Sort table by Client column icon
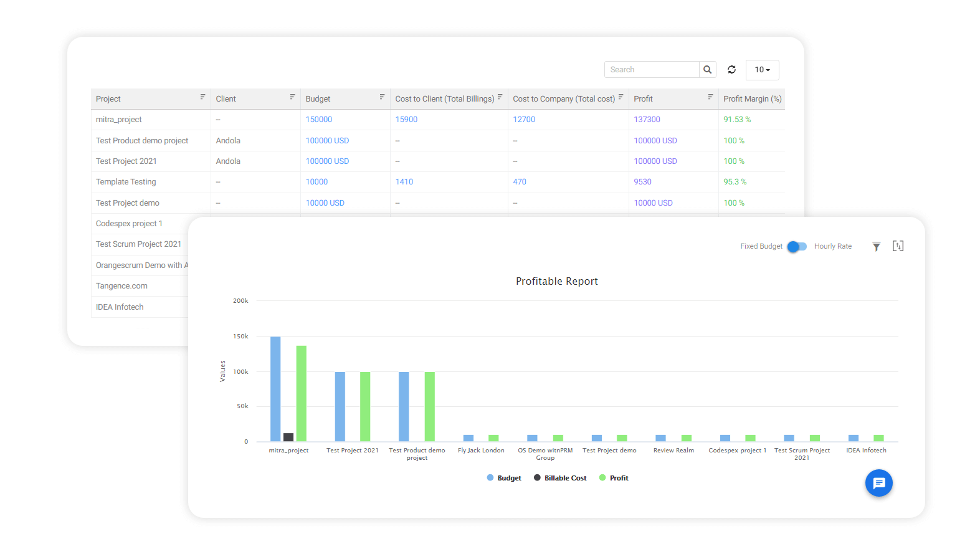 pyautogui.click(x=292, y=97)
